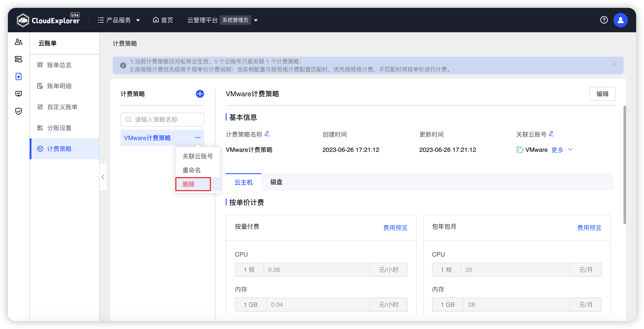Image resolution: width=644 pixels, height=329 pixels.
Task: Open the user avatar menu
Action: tap(620, 20)
